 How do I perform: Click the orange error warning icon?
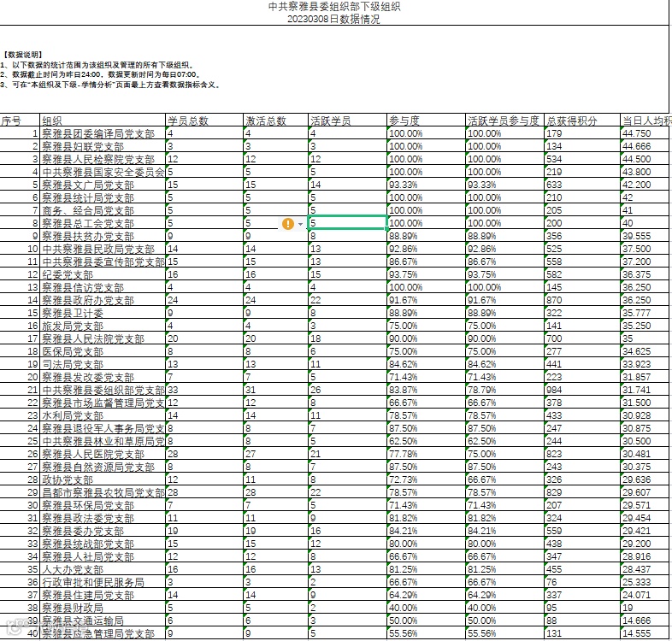point(288,224)
